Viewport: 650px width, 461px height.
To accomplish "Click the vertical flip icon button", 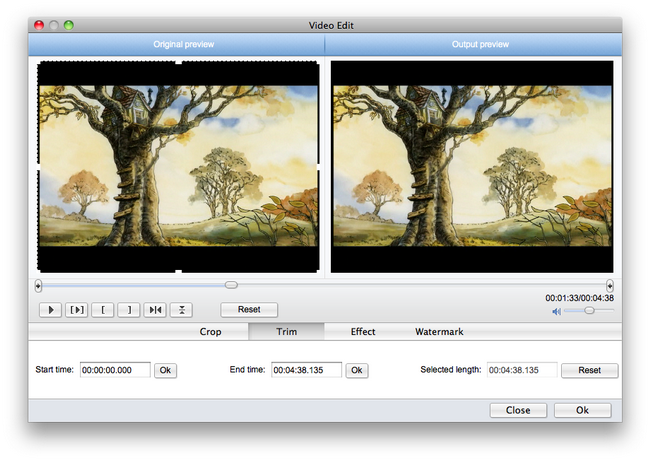I will [x=182, y=310].
